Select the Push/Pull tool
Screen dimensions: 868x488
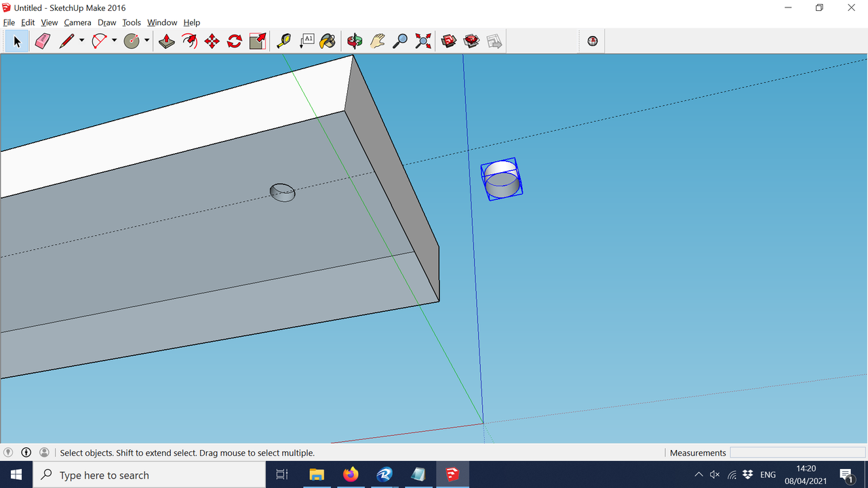click(166, 41)
